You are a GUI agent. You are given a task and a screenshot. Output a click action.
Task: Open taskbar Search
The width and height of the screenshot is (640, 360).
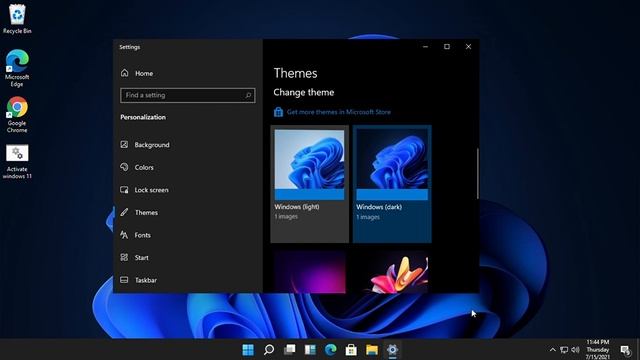(x=269, y=350)
